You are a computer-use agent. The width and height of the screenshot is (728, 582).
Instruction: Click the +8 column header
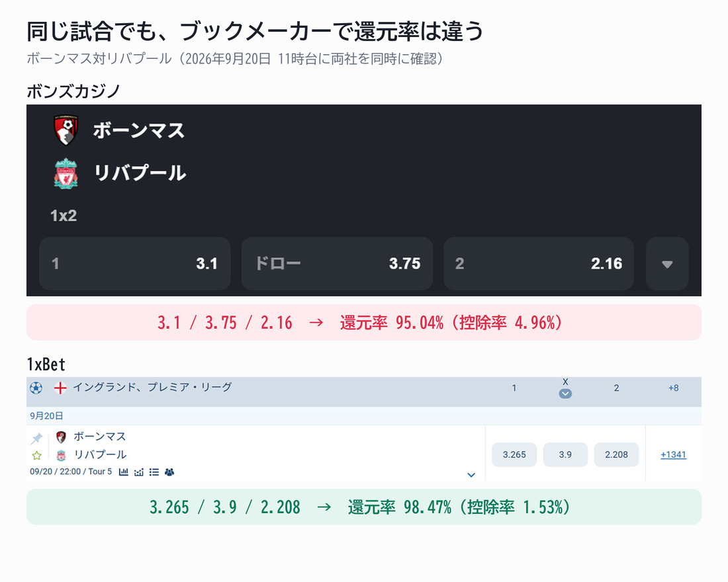click(x=673, y=388)
